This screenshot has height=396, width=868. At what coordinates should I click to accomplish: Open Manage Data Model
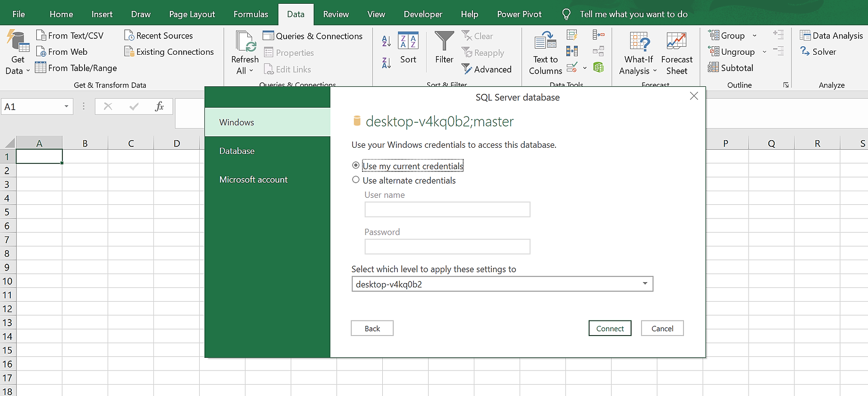pyautogui.click(x=598, y=67)
